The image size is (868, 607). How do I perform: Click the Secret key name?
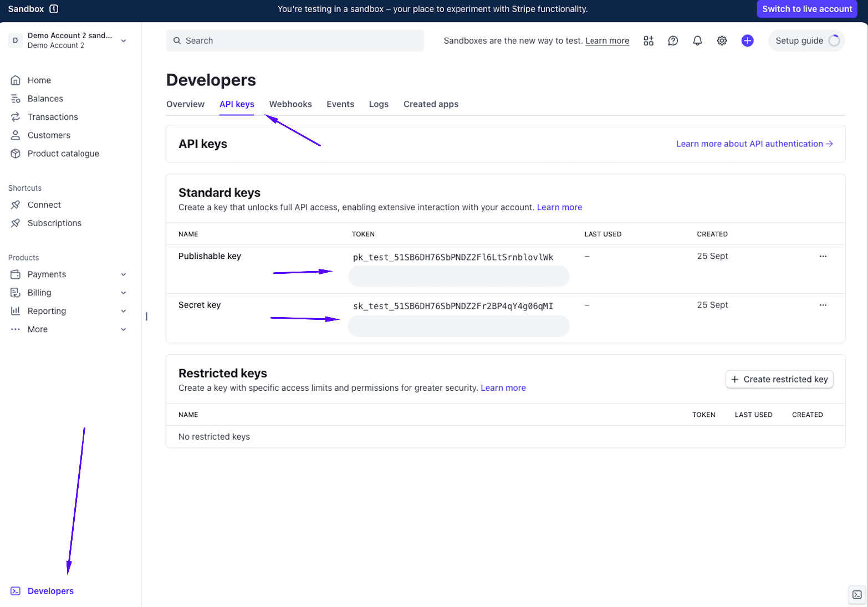[x=200, y=305]
